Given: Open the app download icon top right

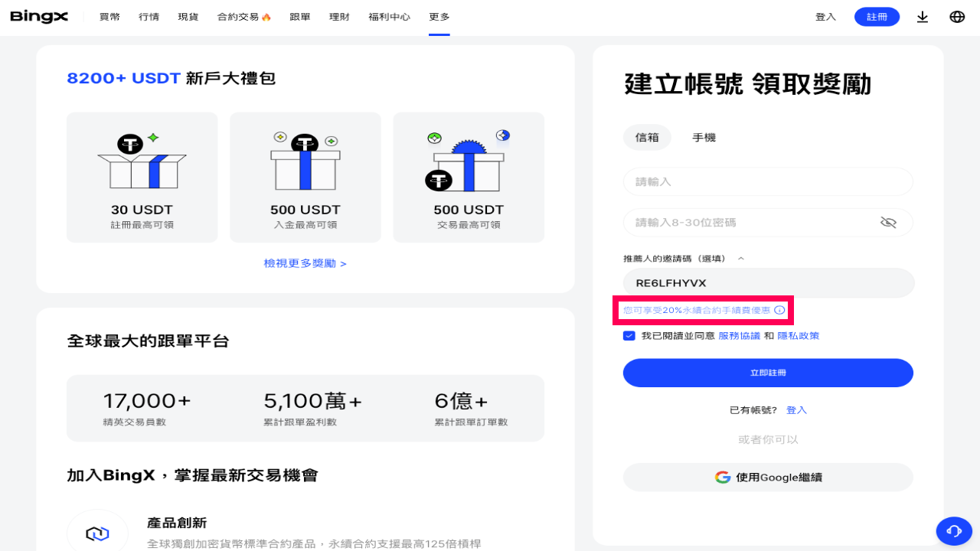Looking at the screenshot, I should point(922,16).
